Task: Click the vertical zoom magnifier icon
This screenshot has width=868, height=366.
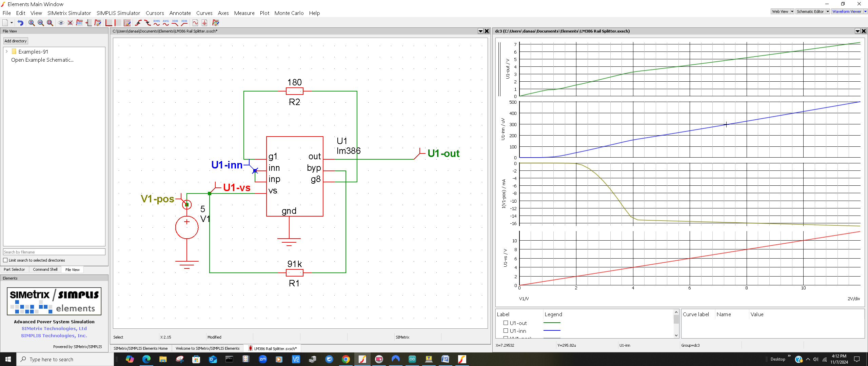Action: point(32,23)
